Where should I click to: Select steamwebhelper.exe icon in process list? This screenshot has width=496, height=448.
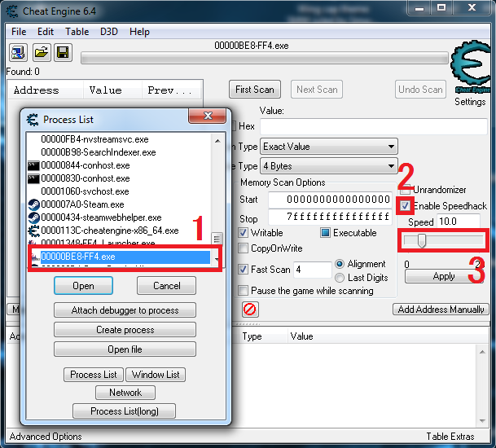tap(33, 217)
